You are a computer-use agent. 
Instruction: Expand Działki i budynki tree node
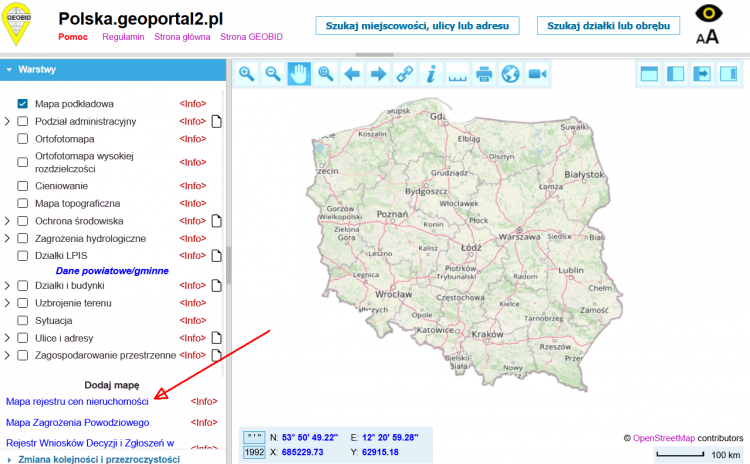tap(7, 286)
